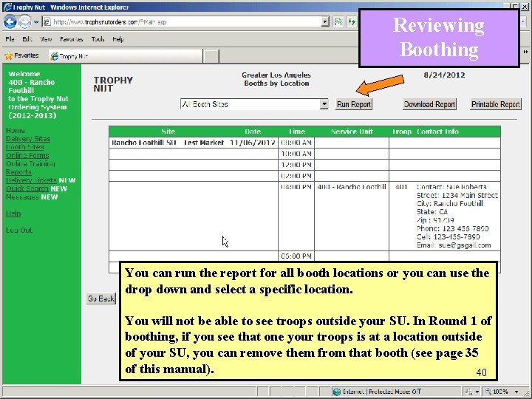Click the Service Unit column header
532x399 pixels.
352,132
